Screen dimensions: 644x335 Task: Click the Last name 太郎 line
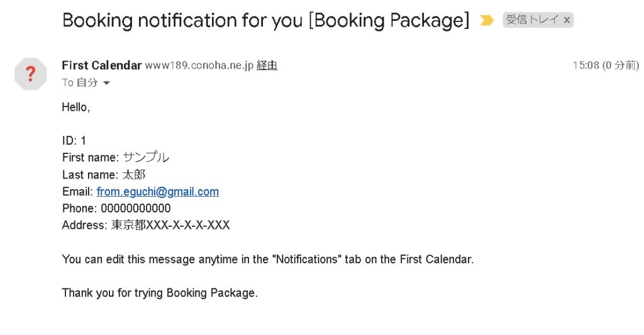click(x=104, y=175)
